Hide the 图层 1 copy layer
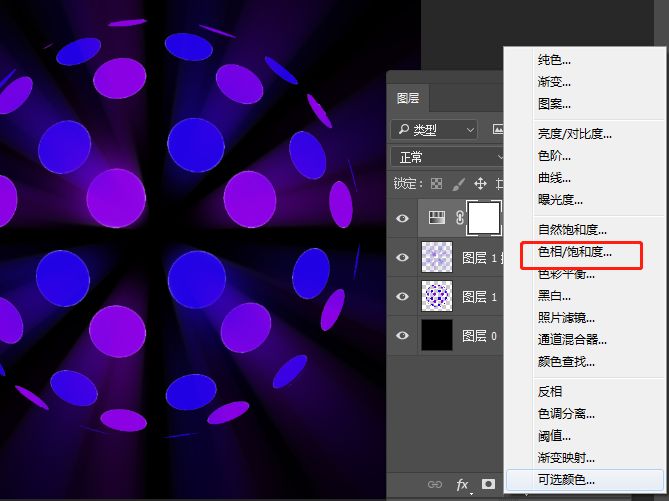669x501 pixels. (402, 257)
